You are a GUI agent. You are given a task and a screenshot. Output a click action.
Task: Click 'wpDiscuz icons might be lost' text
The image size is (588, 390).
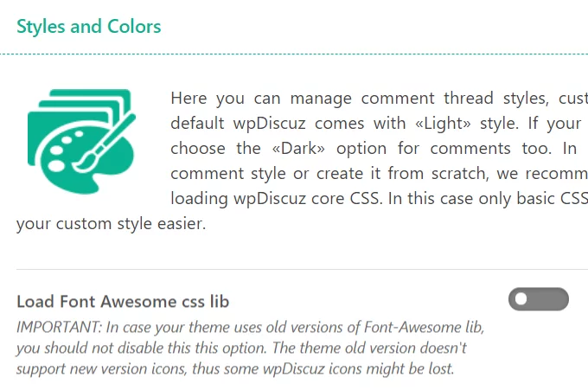point(359,369)
